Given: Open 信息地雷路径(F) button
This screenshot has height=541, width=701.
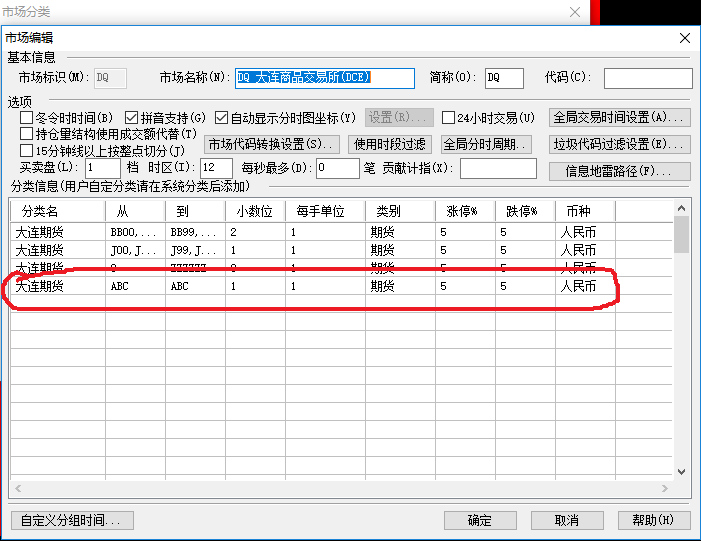Looking at the screenshot, I should pos(620,171).
